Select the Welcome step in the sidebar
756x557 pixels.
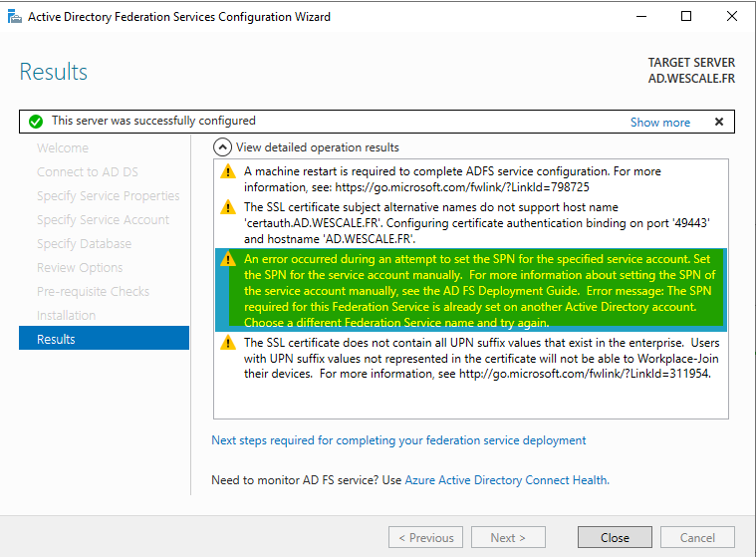tap(63, 148)
